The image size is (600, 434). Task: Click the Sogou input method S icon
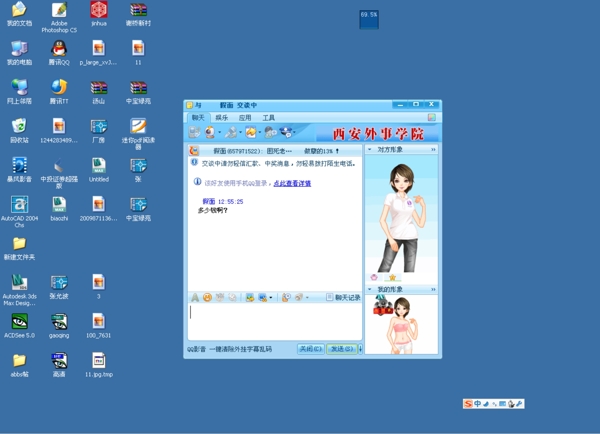click(x=468, y=404)
